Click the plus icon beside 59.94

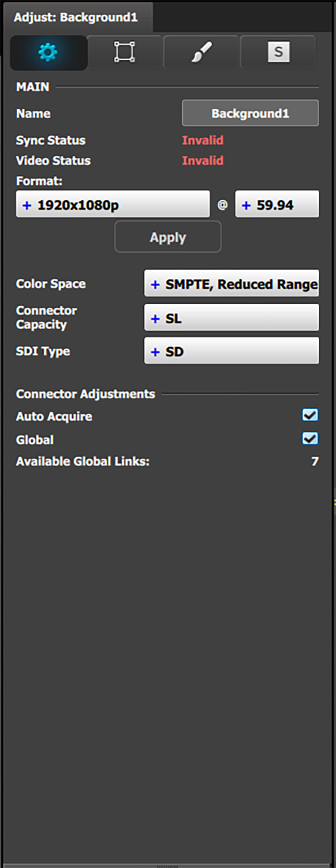[x=246, y=205]
